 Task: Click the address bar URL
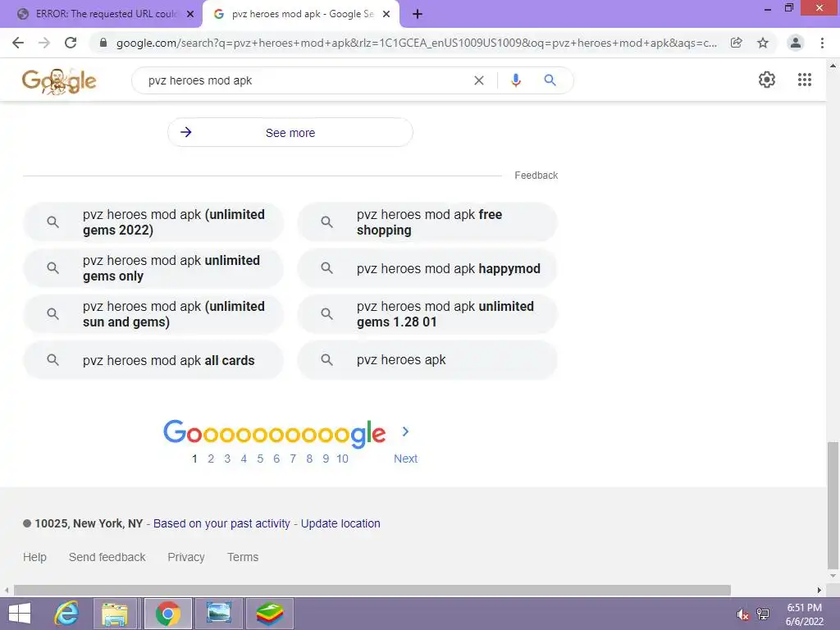[x=416, y=43]
